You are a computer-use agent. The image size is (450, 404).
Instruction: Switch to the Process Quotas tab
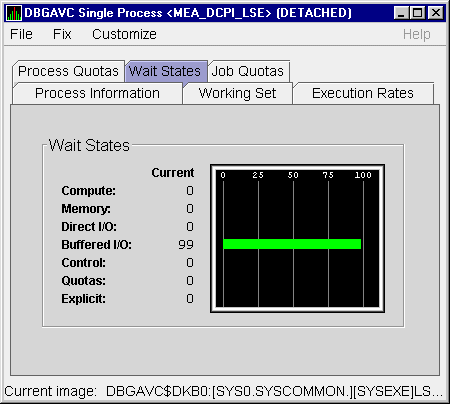pyautogui.click(x=68, y=71)
